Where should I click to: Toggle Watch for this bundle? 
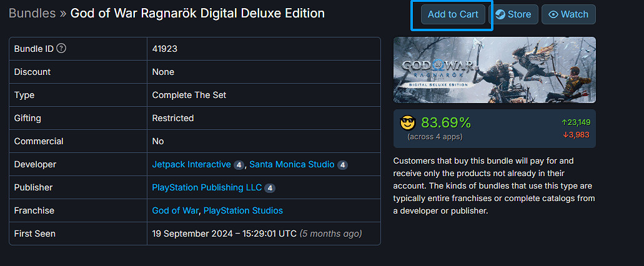[568, 14]
